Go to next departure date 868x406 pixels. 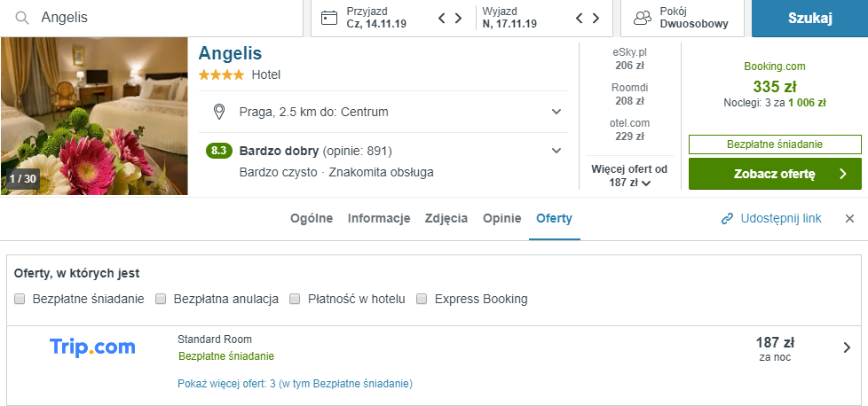pyautogui.click(x=596, y=18)
